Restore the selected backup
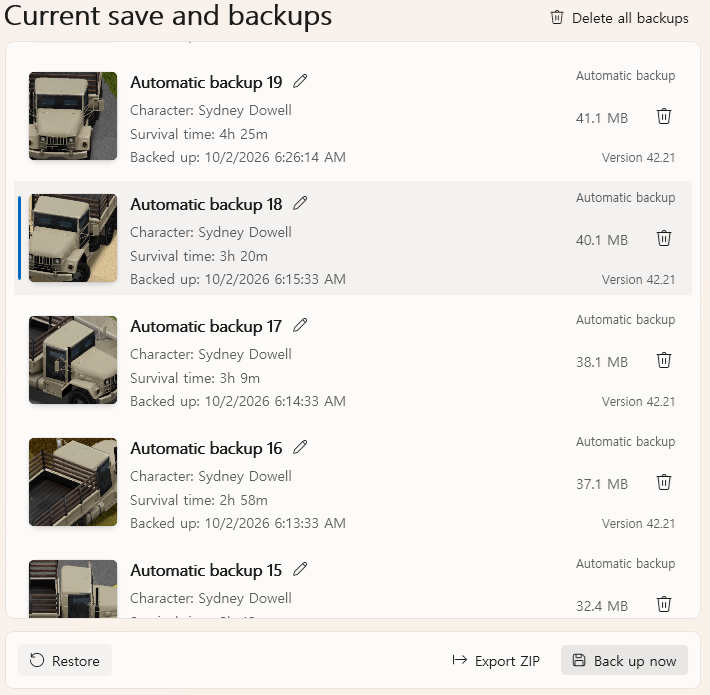Image resolution: width=710 pixels, height=695 pixels. [x=65, y=661]
